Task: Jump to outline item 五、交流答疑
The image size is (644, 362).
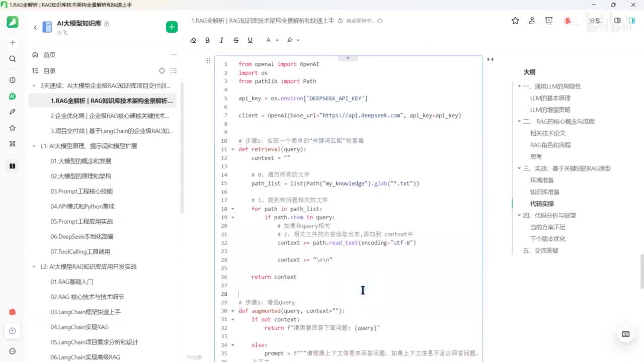Action: click(541, 250)
